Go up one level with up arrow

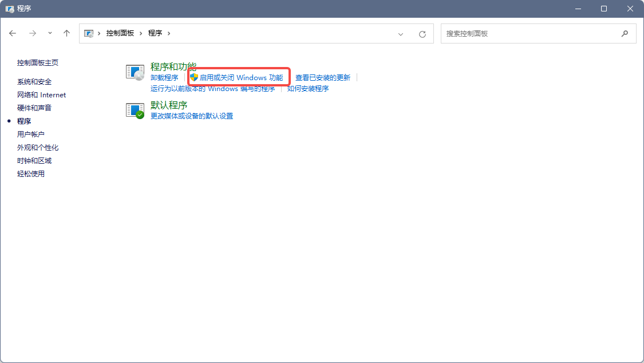click(x=66, y=33)
